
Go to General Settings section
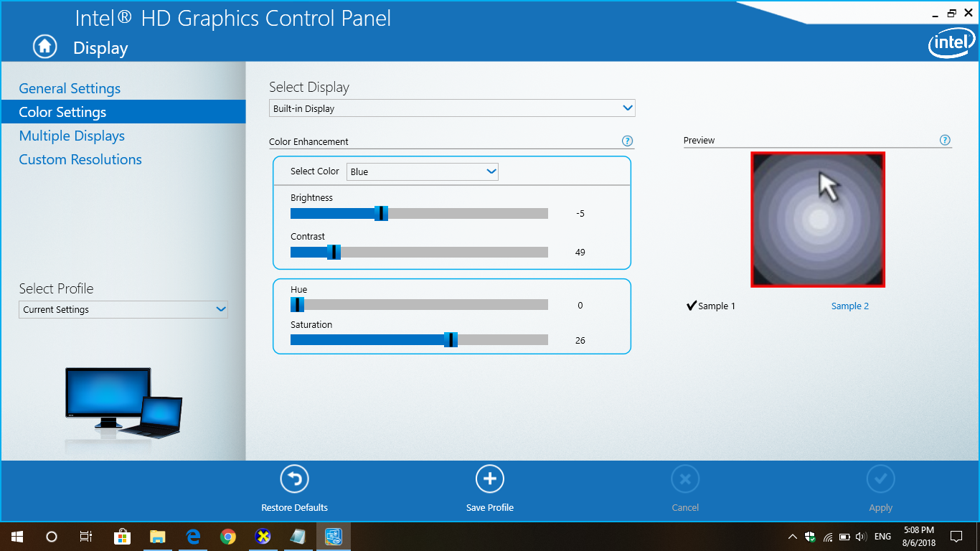(x=70, y=88)
